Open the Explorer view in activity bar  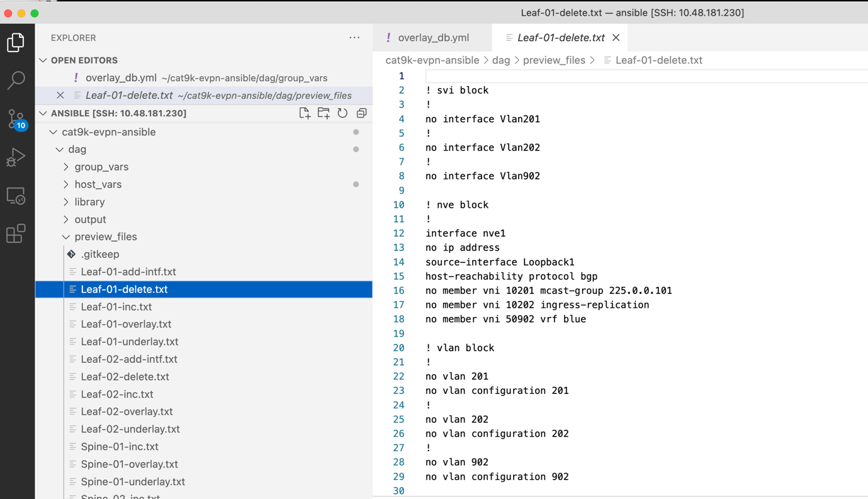[16, 42]
